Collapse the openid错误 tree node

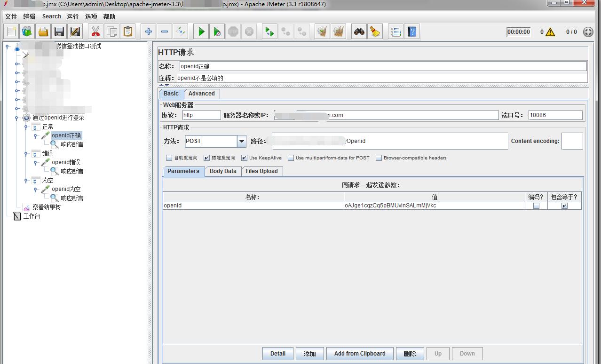click(x=35, y=163)
